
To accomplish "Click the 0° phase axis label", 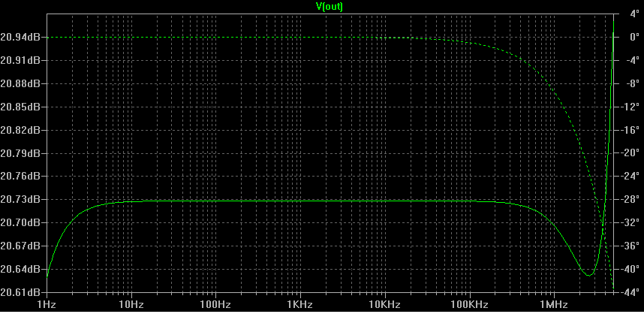I will [x=635, y=38].
